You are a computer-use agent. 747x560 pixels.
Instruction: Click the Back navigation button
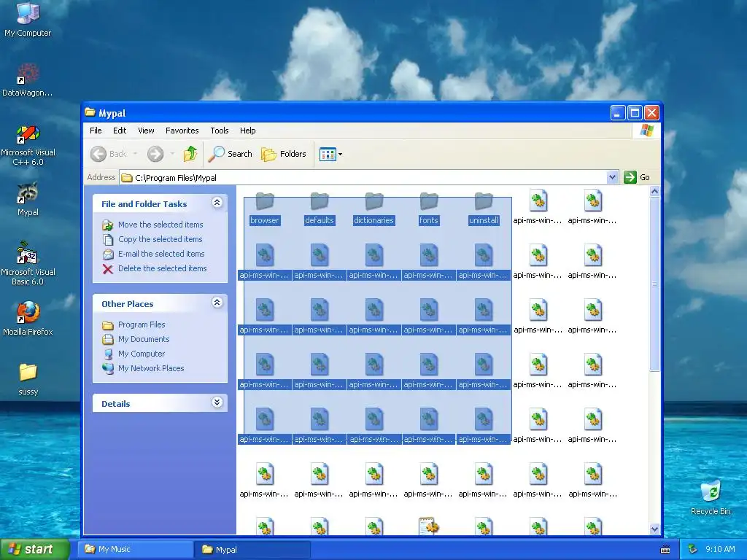(109, 154)
